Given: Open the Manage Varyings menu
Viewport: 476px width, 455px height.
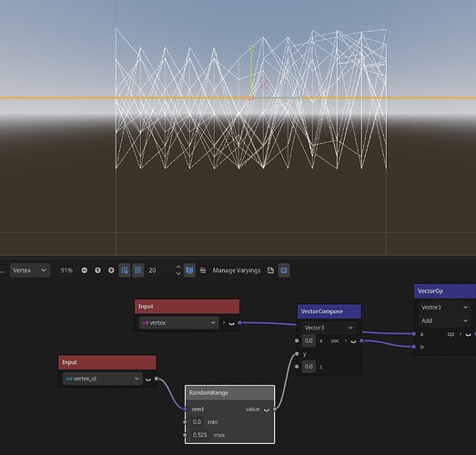Looking at the screenshot, I should [x=237, y=270].
